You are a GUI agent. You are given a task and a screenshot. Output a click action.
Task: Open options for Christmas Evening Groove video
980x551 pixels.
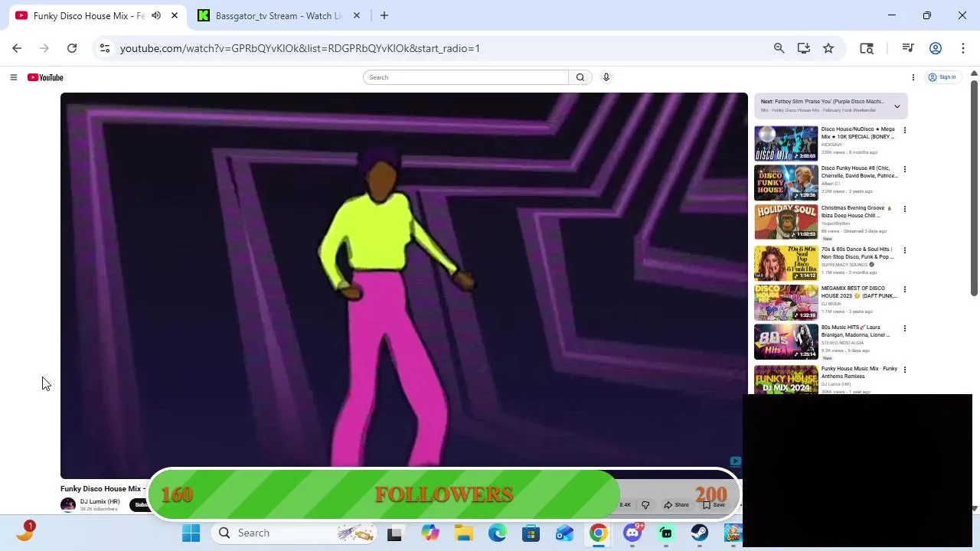pos(904,209)
